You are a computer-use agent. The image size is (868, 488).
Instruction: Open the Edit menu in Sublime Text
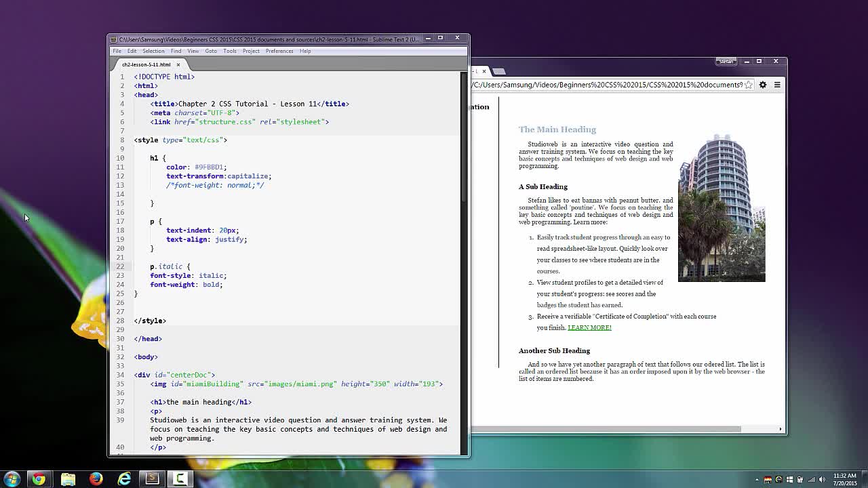click(132, 51)
